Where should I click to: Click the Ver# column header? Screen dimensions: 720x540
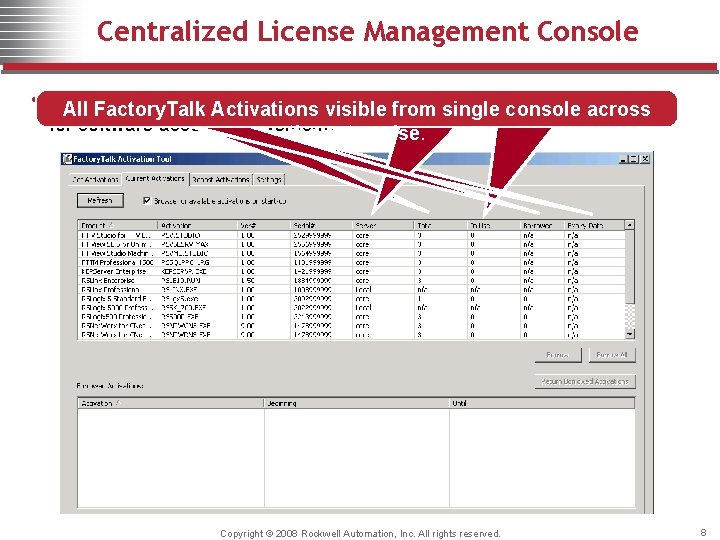264,225
